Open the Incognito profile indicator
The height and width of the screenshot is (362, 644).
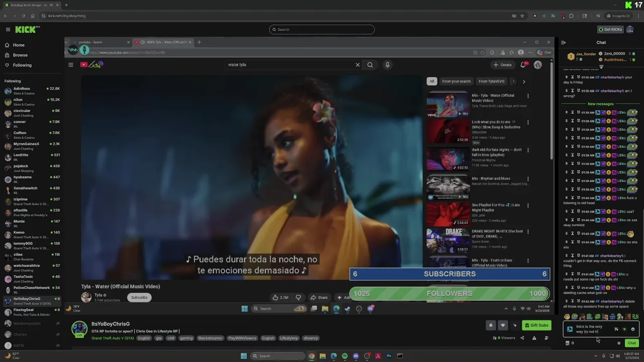click(x=618, y=16)
